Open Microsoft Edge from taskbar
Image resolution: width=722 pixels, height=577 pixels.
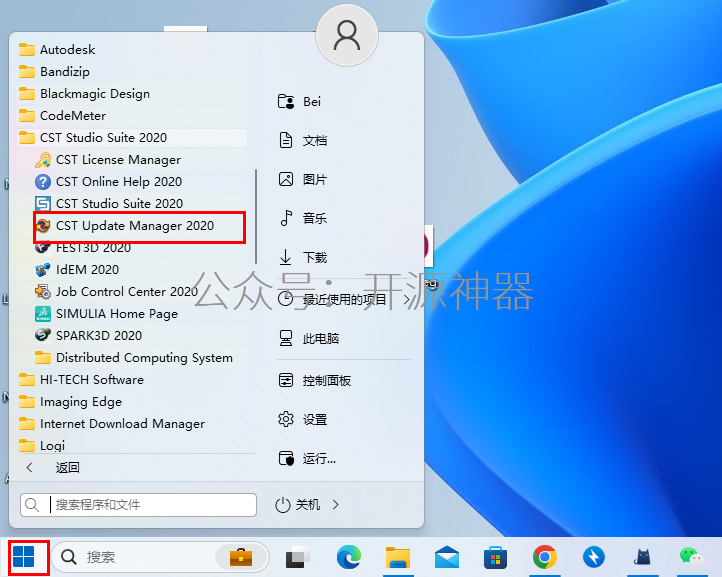tap(349, 557)
